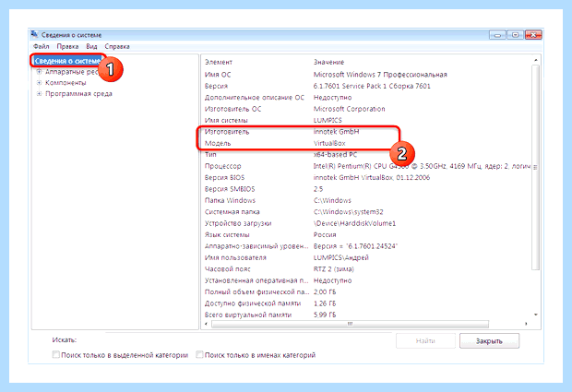The width and height of the screenshot is (572, 392).
Task: Select the Версия row label
Action: coord(216,86)
